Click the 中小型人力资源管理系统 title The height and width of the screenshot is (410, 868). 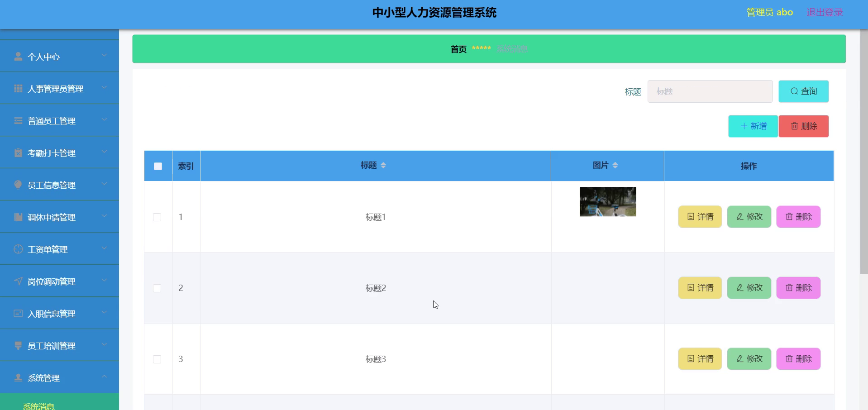pos(434,13)
